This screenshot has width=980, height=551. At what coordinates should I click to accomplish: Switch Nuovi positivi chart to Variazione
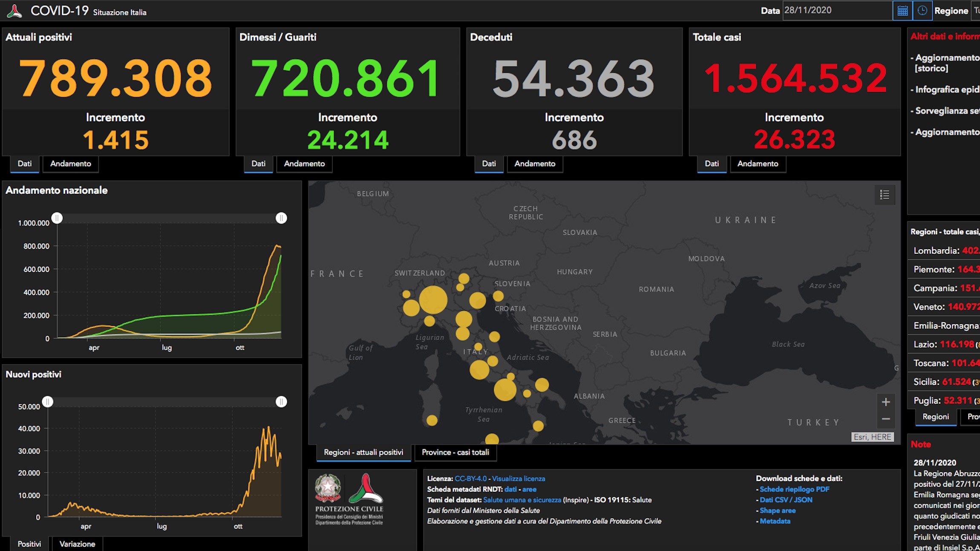77,544
